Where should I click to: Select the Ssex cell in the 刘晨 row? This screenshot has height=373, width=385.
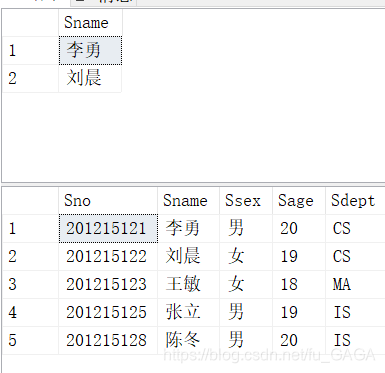tap(246, 256)
